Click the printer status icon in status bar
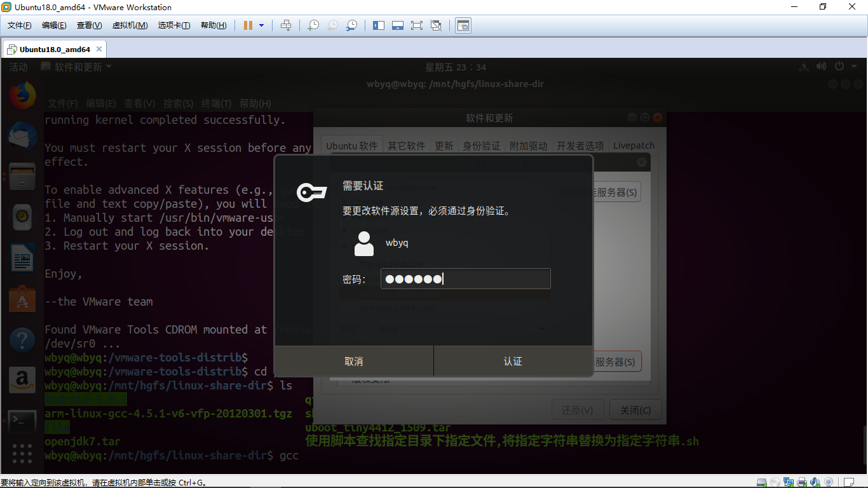868x488 pixels. (x=802, y=482)
